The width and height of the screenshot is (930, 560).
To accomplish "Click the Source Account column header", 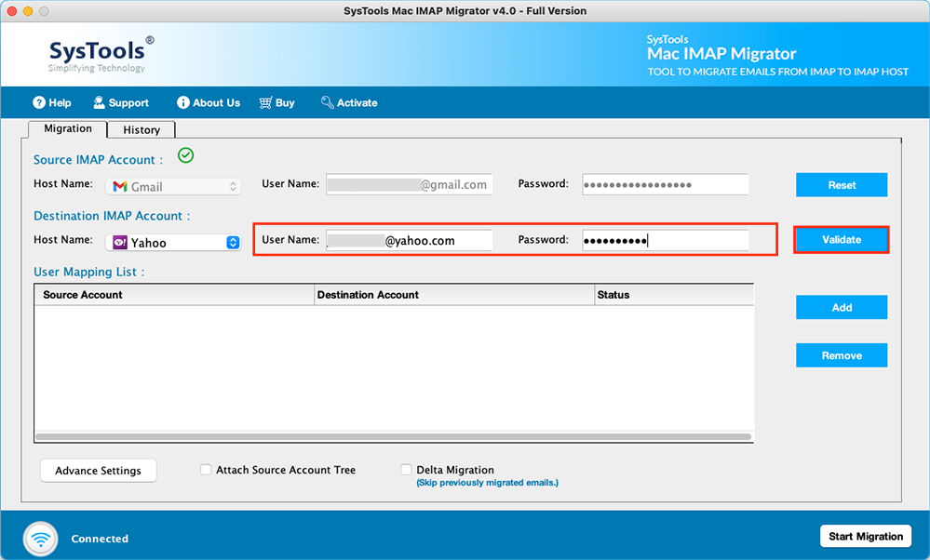I will [174, 295].
